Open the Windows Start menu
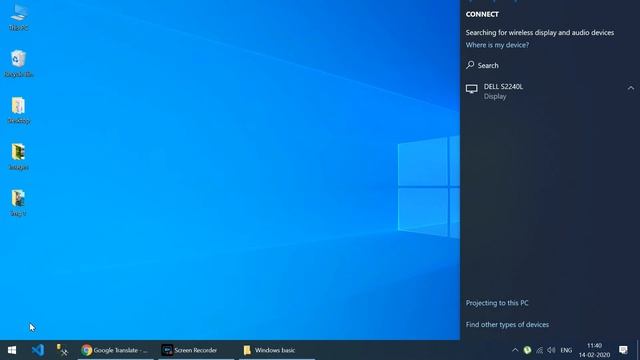The height and width of the screenshot is (360, 640). point(12,350)
